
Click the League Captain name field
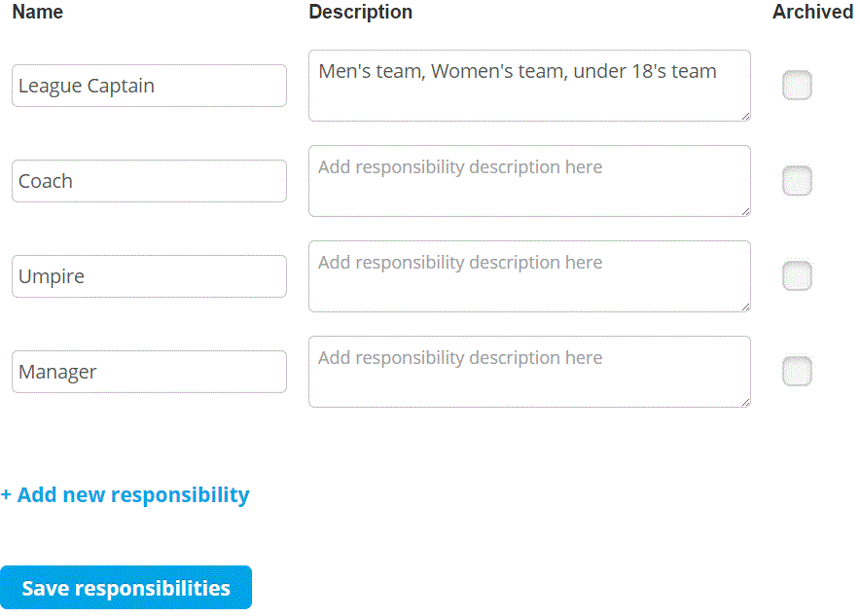[149, 86]
